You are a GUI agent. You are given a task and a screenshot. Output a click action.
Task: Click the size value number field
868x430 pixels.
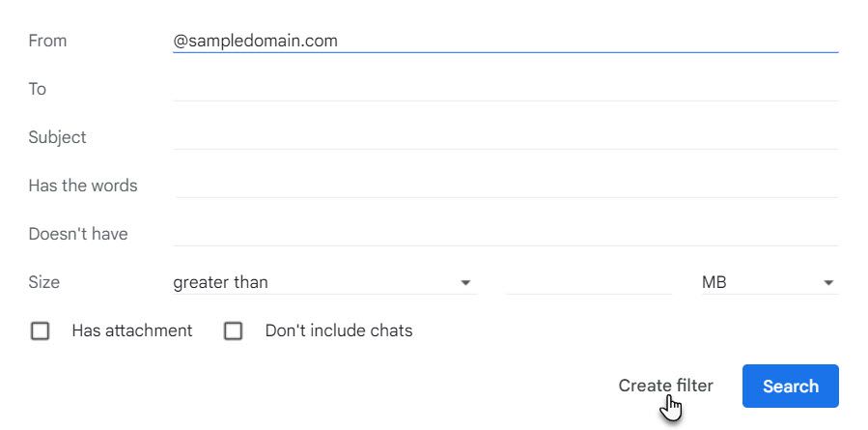click(x=588, y=282)
